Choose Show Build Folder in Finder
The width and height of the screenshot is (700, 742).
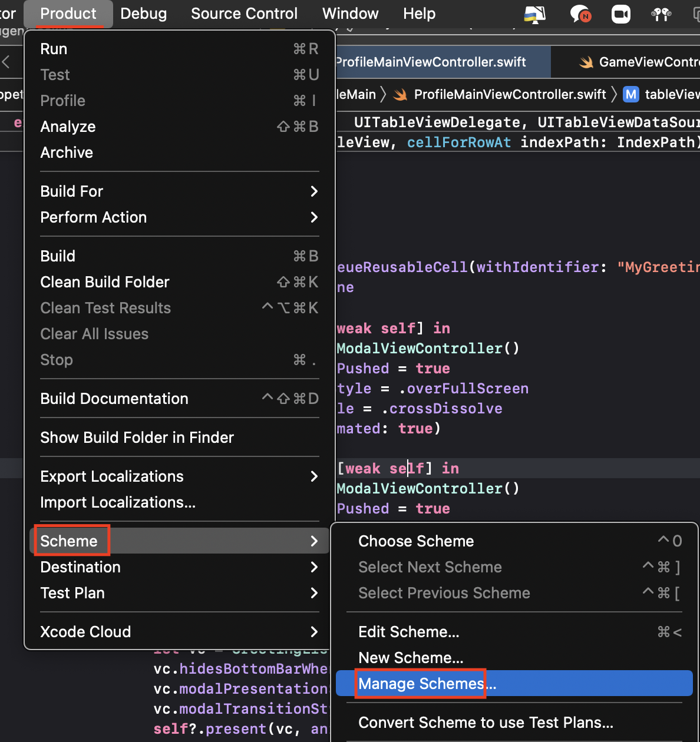tap(180, 438)
